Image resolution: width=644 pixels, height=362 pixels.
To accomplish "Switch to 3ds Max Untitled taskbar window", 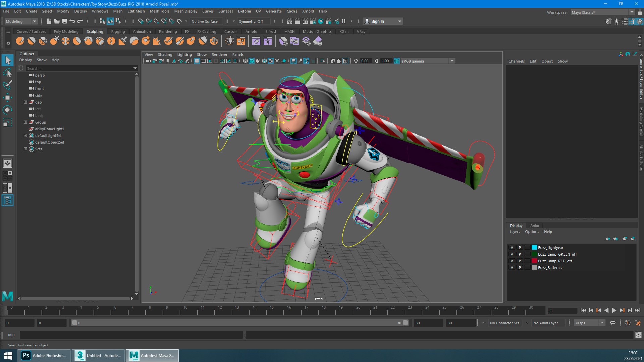I will (x=98, y=355).
